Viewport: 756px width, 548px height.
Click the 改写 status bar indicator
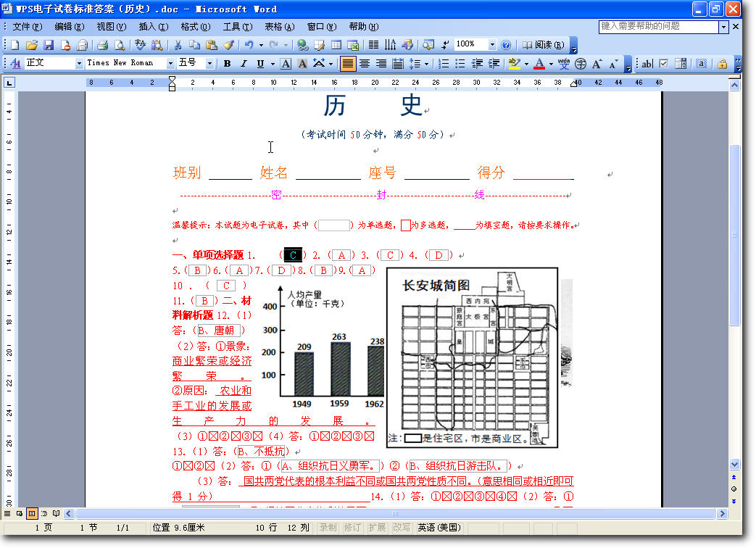401,528
